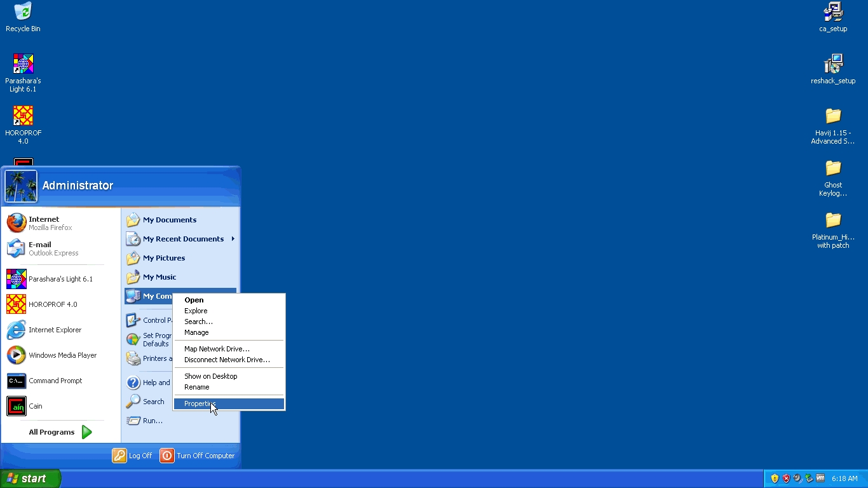
Task: Click the Administrator account picture
Action: (21, 186)
